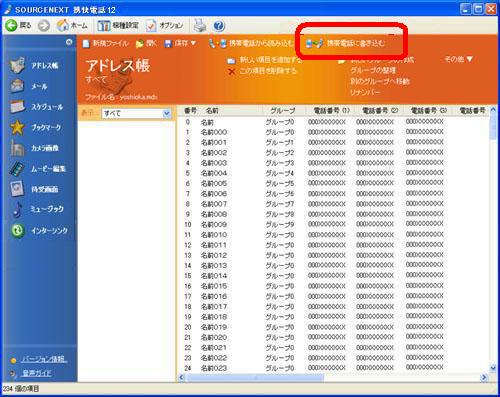Select the row 名前016
The height and width of the screenshot is (397, 500).
click(x=334, y=296)
